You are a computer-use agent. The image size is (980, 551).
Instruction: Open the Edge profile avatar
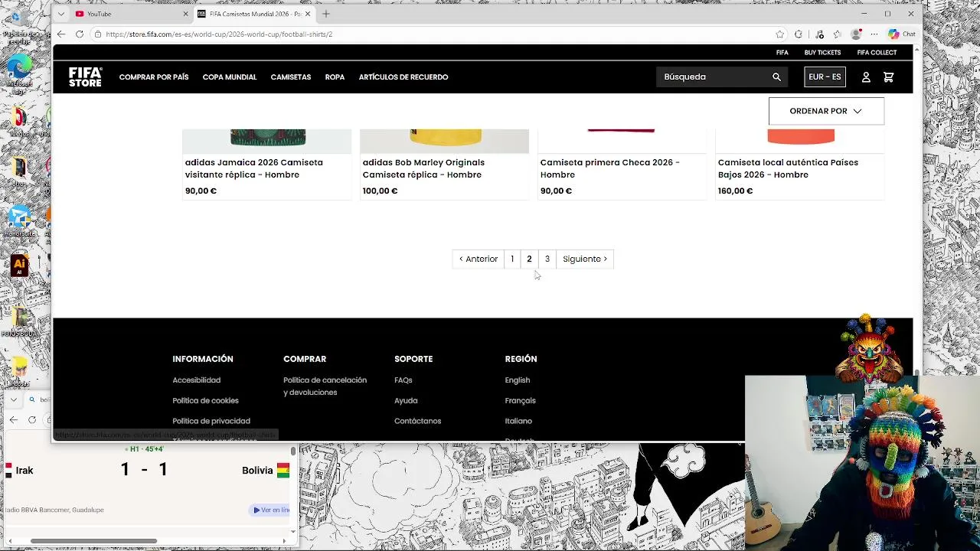tap(856, 34)
